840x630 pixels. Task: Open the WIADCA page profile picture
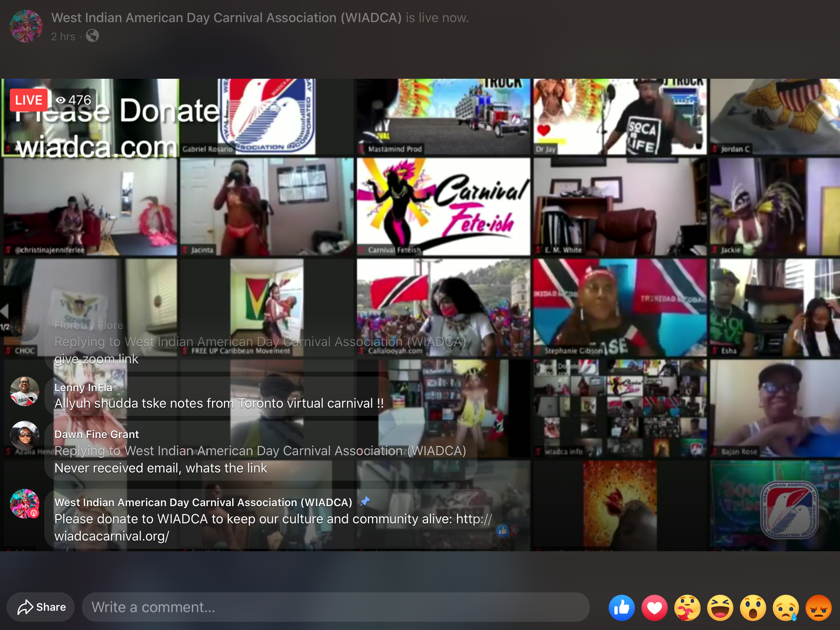(x=26, y=26)
